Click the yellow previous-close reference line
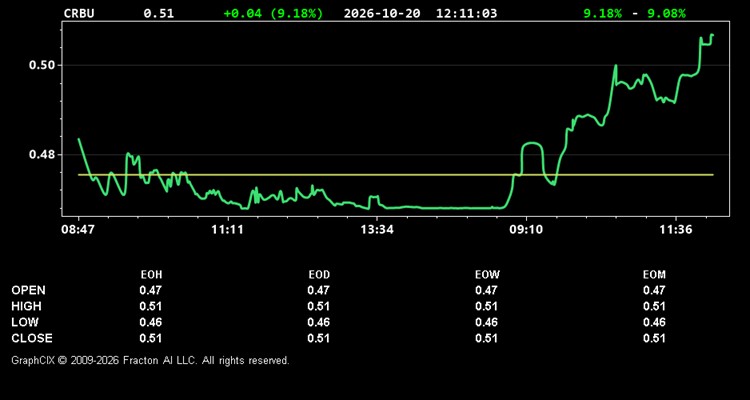Image resolution: width=750 pixels, height=400 pixels. tap(396, 175)
